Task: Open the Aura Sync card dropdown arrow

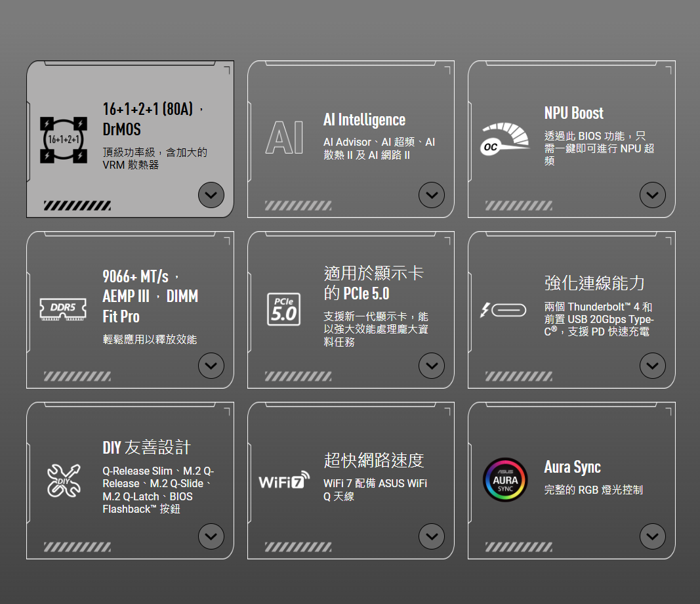Action: coord(652,536)
